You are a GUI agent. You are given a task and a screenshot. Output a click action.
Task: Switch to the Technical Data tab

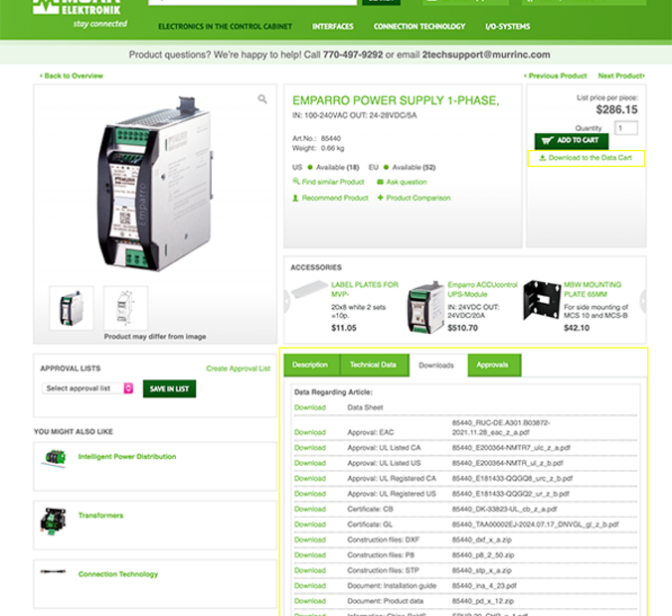(374, 365)
